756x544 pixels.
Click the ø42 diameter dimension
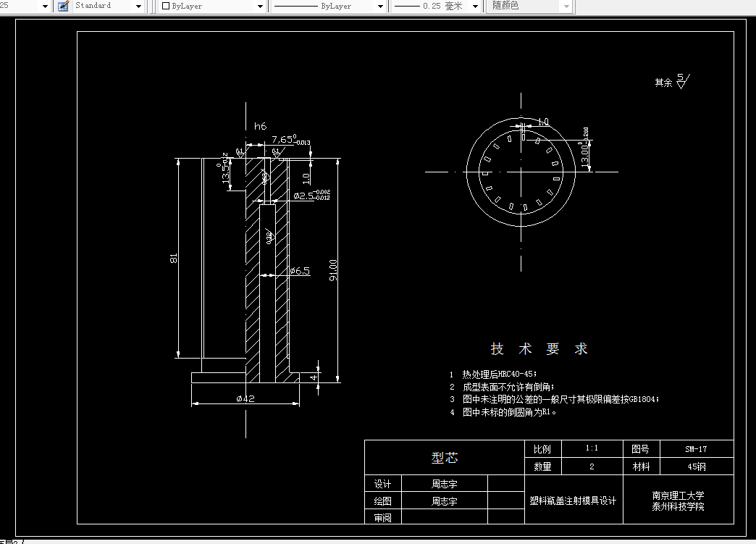[245, 398]
